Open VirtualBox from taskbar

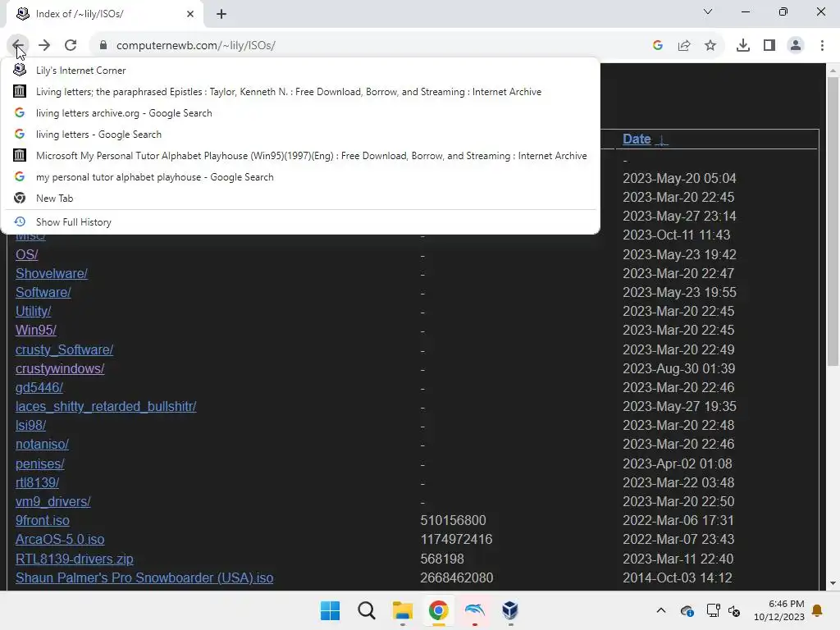pos(510,610)
